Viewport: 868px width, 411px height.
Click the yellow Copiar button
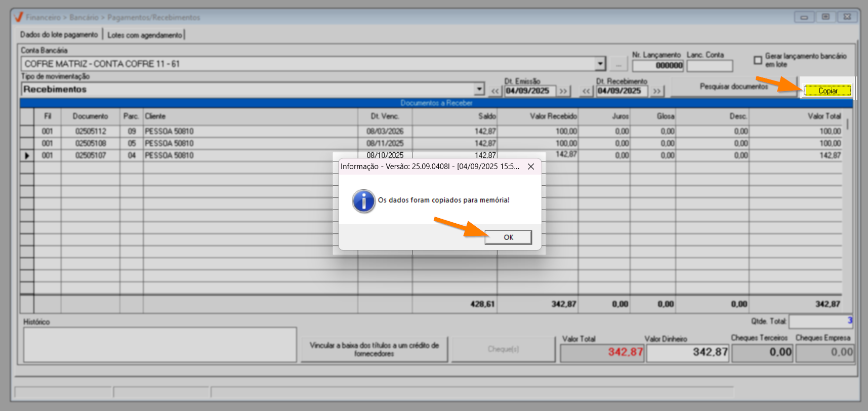tap(828, 91)
